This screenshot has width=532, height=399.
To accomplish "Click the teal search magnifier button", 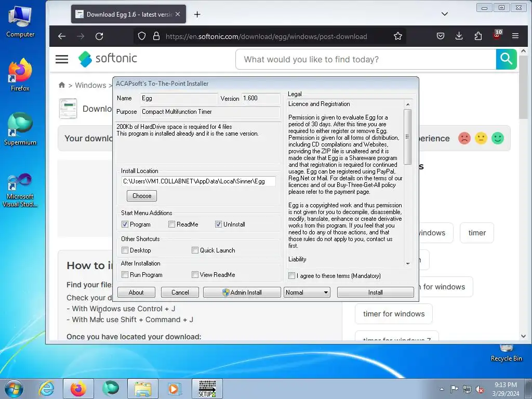I will coord(506,59).
